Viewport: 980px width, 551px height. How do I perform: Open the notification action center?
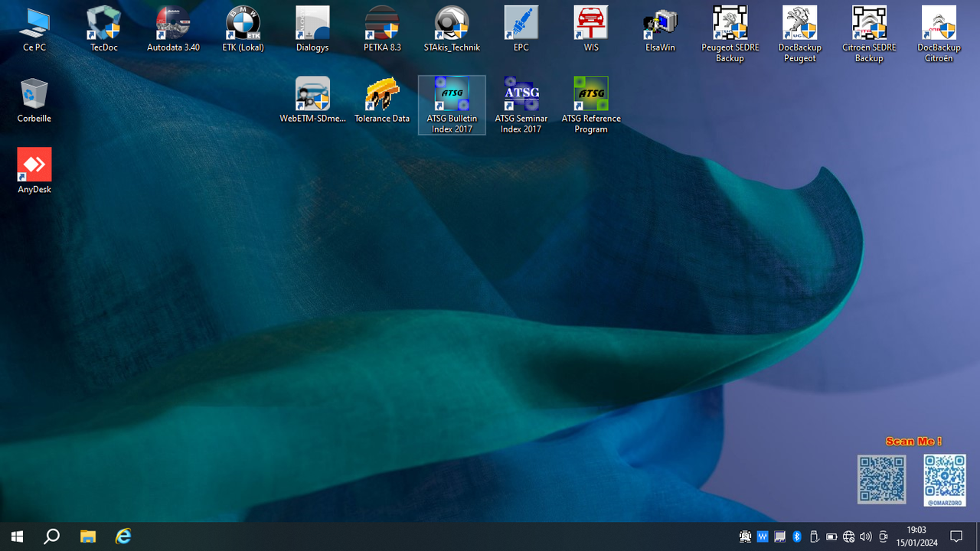point(956,536)
